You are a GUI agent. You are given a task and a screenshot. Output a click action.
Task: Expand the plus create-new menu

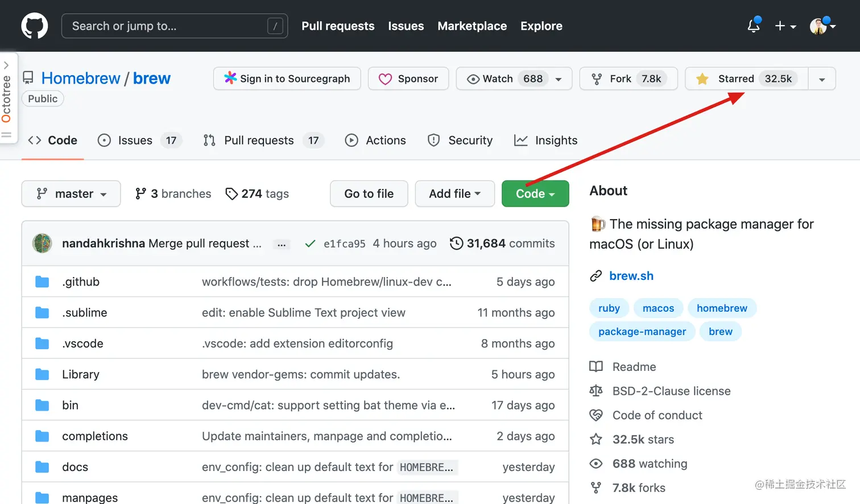click(785, 26)
